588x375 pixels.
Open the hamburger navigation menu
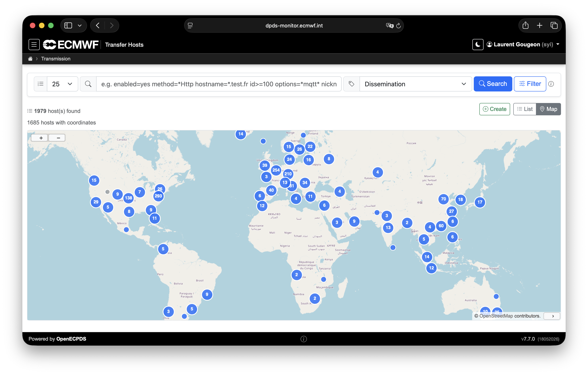coord(34,45)
